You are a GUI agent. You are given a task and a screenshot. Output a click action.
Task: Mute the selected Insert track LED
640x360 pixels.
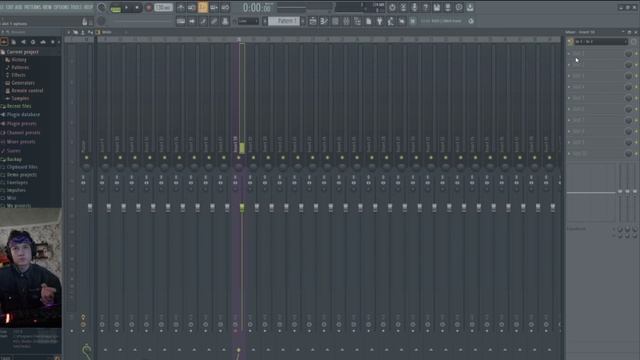click(238, 158)
